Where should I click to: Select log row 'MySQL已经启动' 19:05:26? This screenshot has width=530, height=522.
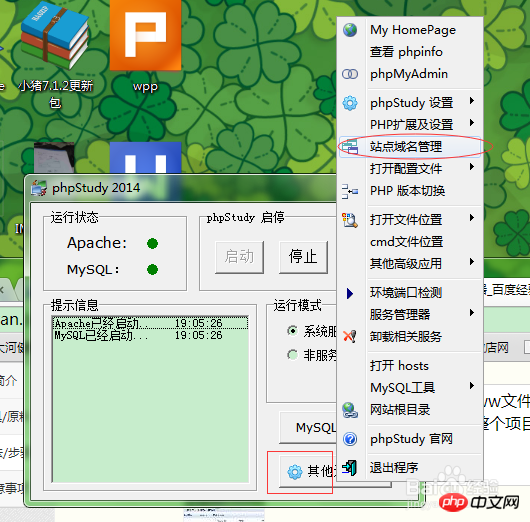[150, 335]
